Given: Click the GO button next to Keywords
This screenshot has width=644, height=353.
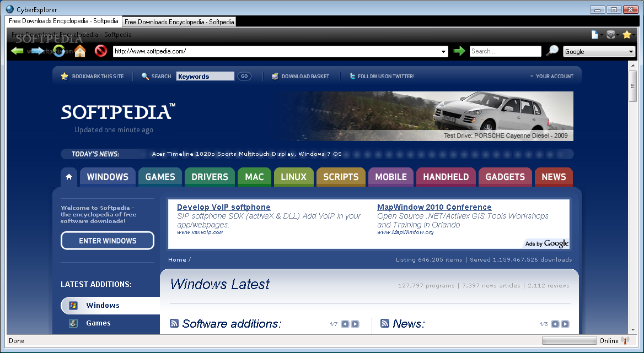Looking at the screenshot, I should pos(244,76).
